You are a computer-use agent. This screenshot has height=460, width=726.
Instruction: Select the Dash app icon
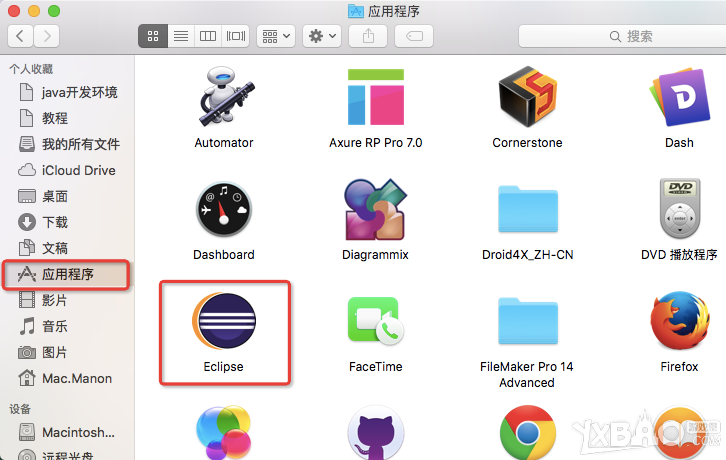click(x=680, y=97)
